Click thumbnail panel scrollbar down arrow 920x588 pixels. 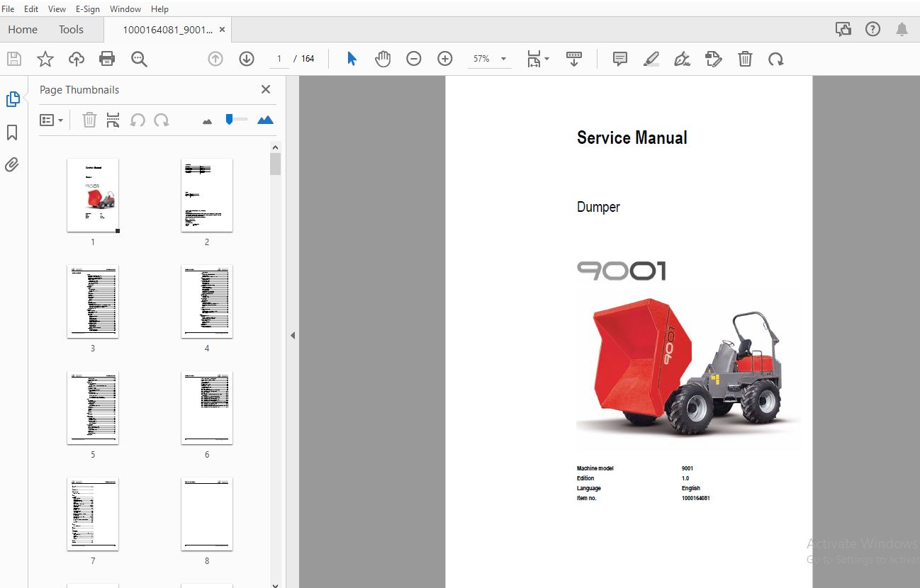tap(276, 584)
